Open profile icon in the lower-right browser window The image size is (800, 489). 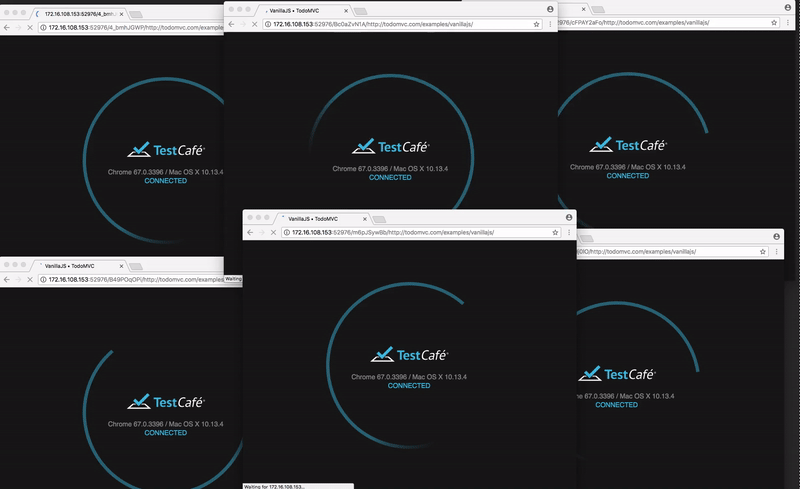point(777,236)
